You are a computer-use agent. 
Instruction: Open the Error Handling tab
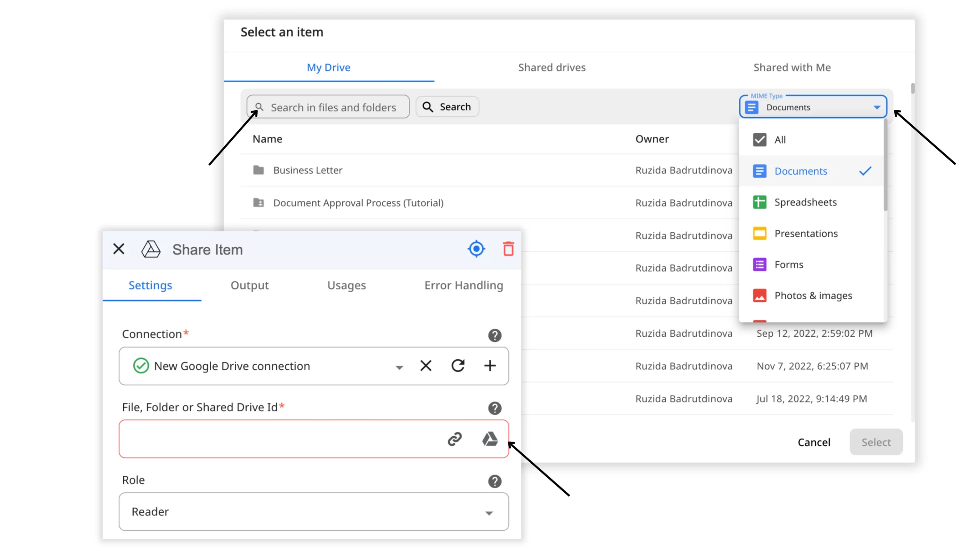click(x=463, y=285)
